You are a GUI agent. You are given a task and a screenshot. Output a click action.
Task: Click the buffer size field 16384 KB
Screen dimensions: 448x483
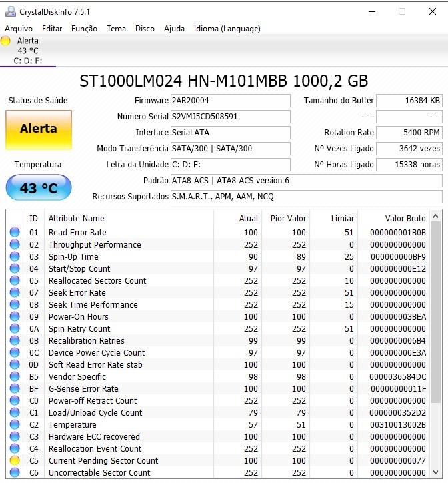coord(409,101)
